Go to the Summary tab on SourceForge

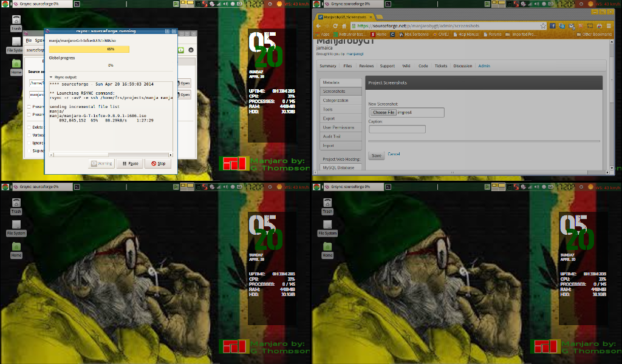pyautogui.click(x=327, y=66)
